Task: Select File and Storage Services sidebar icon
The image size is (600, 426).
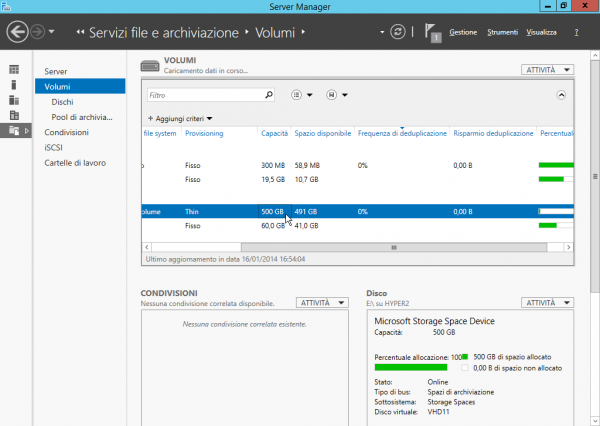Action: (14, 131)
